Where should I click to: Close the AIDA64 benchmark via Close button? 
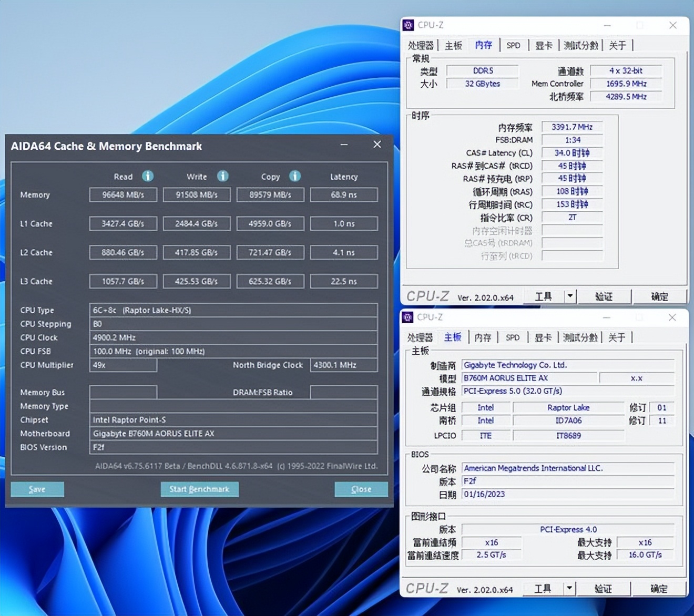[361, 489]
